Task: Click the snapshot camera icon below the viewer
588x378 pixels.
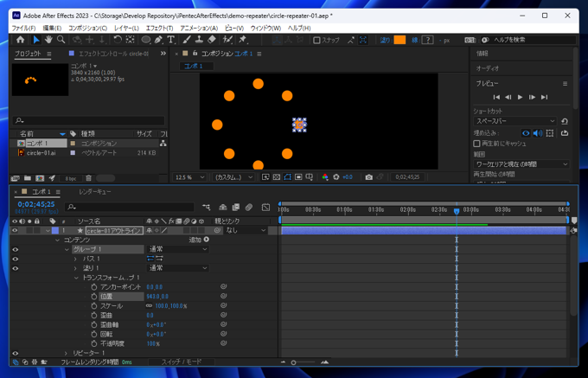Action: point(368,177)
